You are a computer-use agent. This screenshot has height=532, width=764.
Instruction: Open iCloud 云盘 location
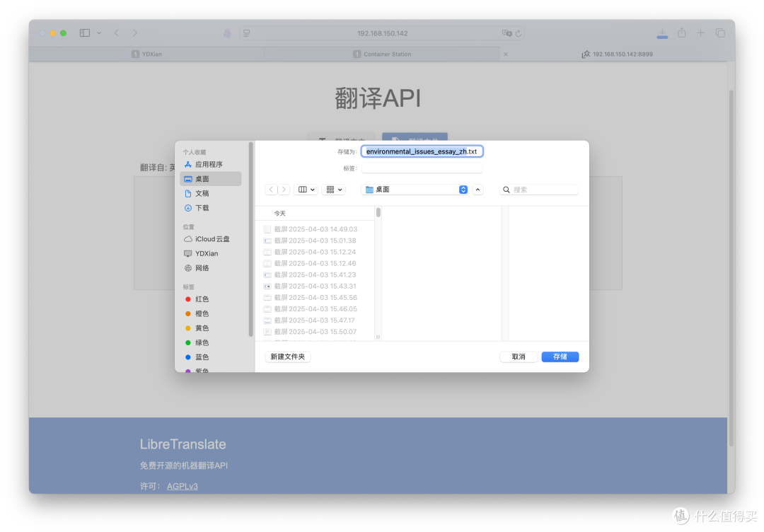(211, 239)
